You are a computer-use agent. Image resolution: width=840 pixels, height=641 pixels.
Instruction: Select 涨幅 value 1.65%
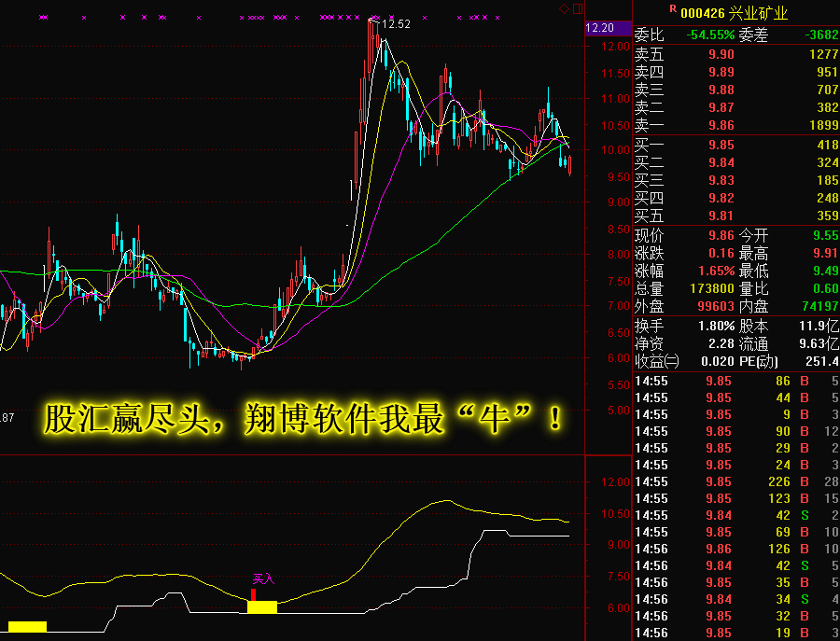pyautogui.click(x=716, y=271)
